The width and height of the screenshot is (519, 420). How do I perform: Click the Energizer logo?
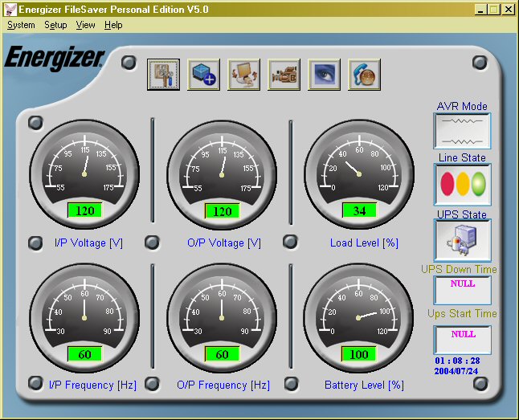click(x=55, y=58)
